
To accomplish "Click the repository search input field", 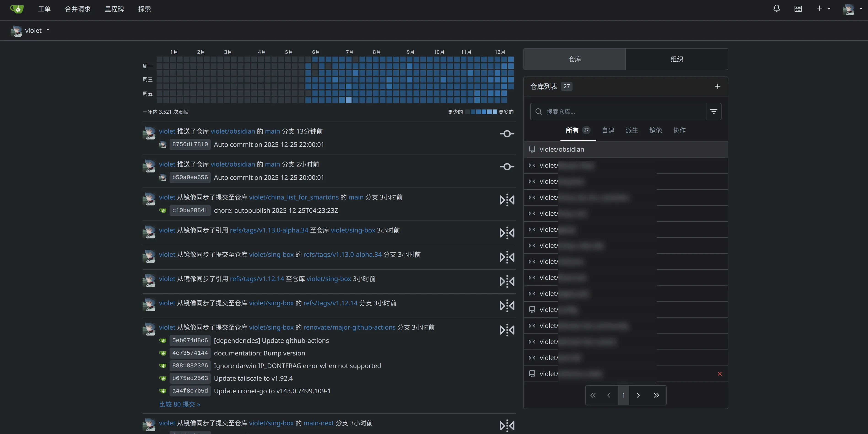I will point(617,111).
